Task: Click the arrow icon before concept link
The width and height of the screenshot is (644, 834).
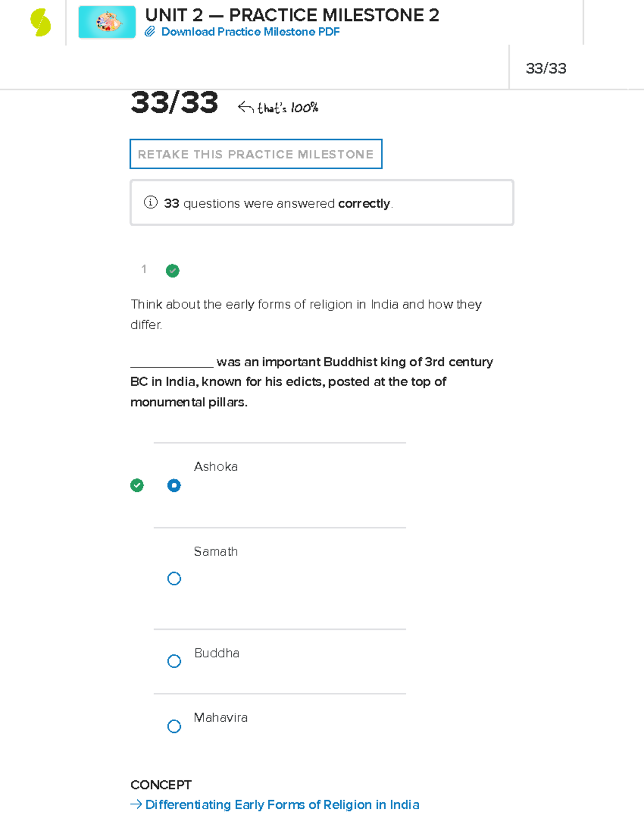Action: [136, 804]
